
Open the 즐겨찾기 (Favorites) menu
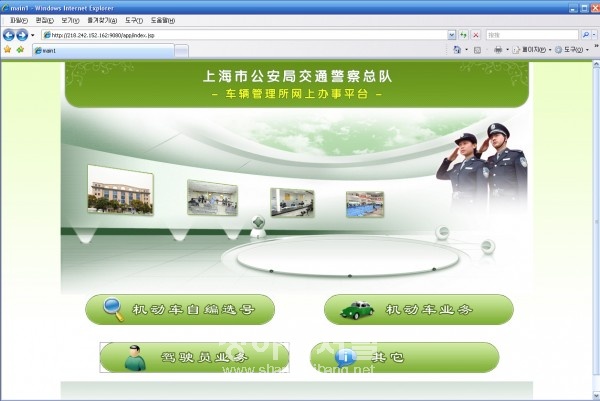point(102,20)
